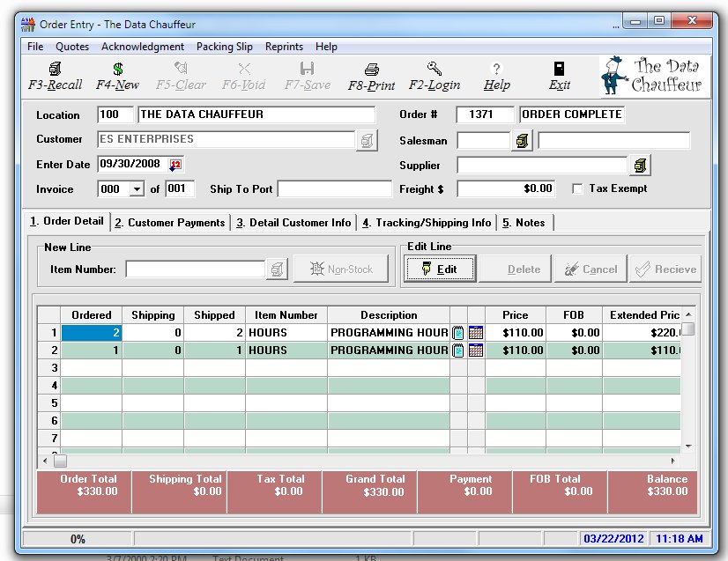Click the Exit toolbar icon
The width and height of the screenshot is (728, 561).
(x=559, y=69)
